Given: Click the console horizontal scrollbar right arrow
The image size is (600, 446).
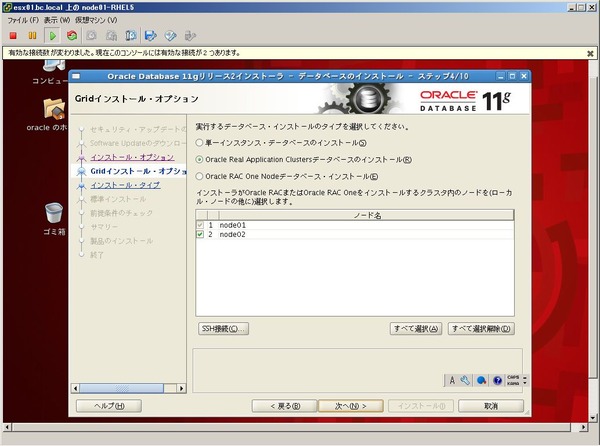Looking at the screenshot, I should tap(583, 427).
